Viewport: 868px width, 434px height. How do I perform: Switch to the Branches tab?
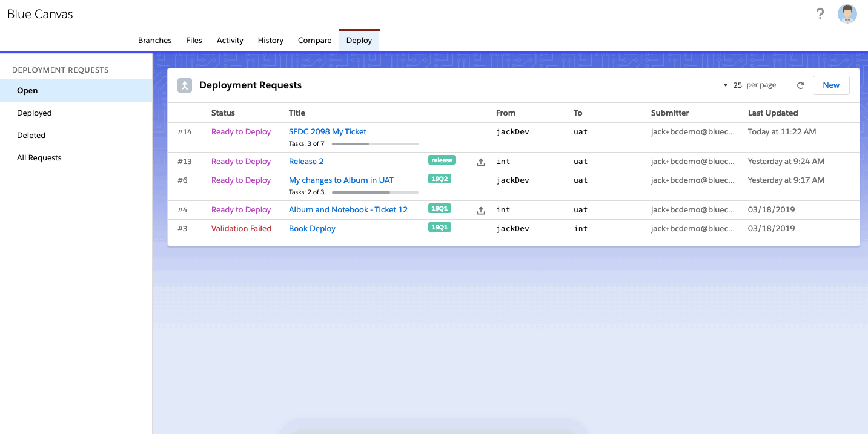click(154, 41)
